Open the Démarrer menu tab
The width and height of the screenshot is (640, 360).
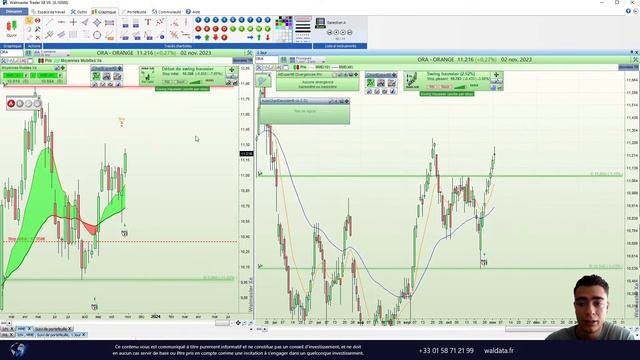point(14,11)
